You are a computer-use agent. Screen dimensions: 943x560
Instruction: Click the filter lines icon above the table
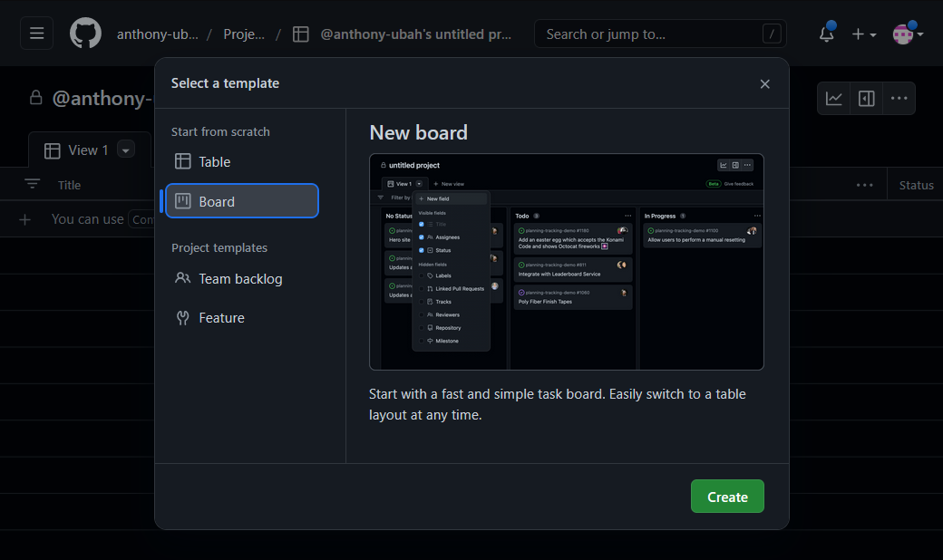[33, 184]
